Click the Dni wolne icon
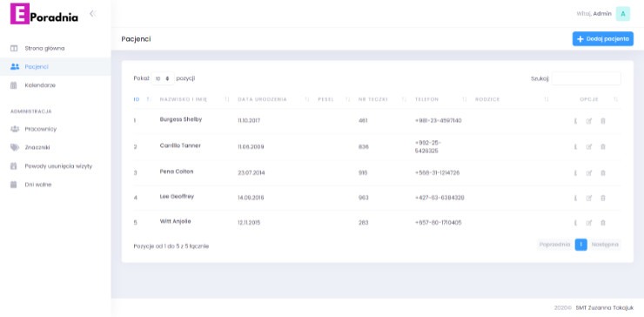The height and width of the screenshot is (317, 644). click(14, 185)
